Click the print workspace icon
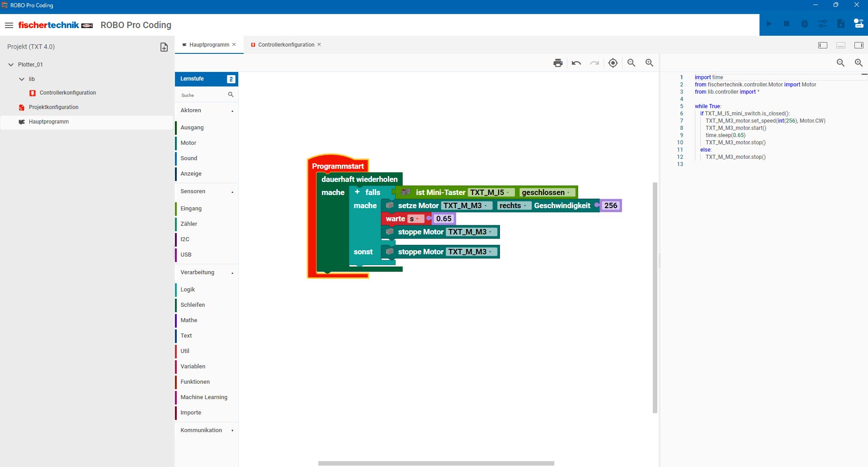868x467 pixels. (x=558, y=63)
